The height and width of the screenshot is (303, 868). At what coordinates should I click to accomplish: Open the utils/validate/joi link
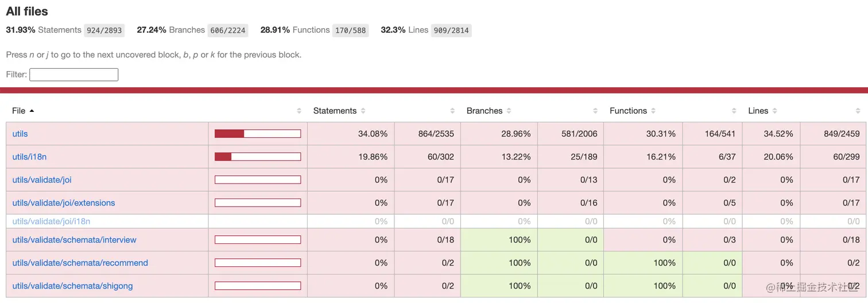pyautogui.click(x=42, y=180)
